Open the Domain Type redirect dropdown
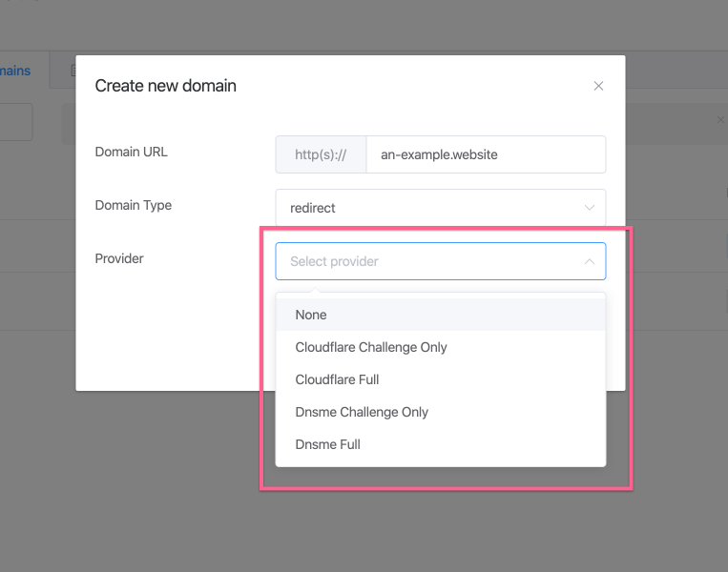The height and width of the screenshot is (572, 728). click(440, 208)
